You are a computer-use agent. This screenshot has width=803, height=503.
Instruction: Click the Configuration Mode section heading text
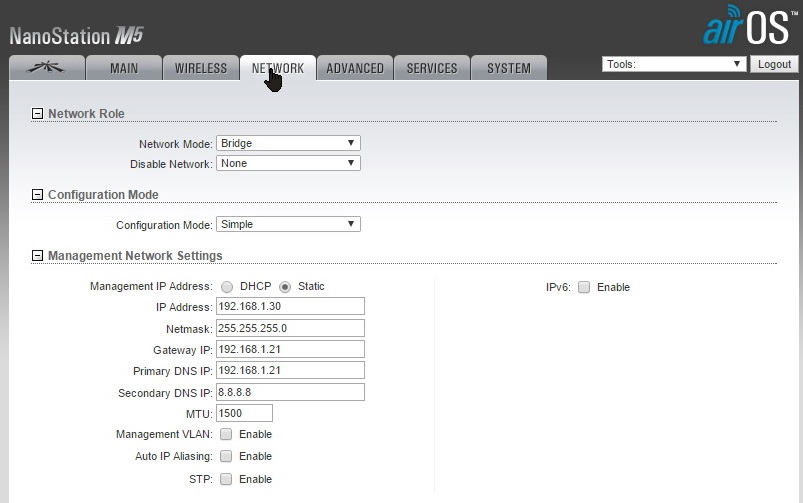[x=103, y=195]
